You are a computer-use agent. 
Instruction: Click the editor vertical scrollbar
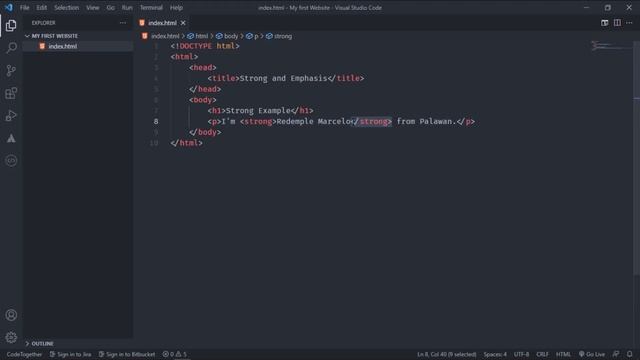pos(637,159)
